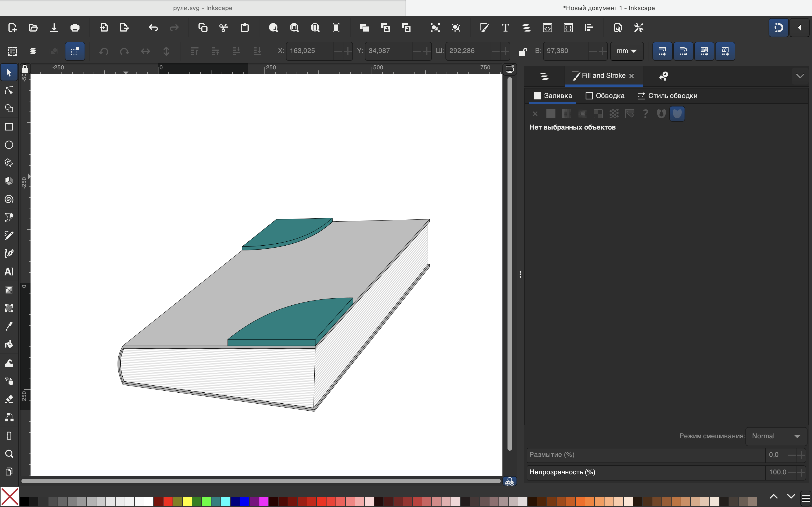Screen dimensions: 812x507
Task: Expand the dock panel chevron menu
Action: point(800,76)
